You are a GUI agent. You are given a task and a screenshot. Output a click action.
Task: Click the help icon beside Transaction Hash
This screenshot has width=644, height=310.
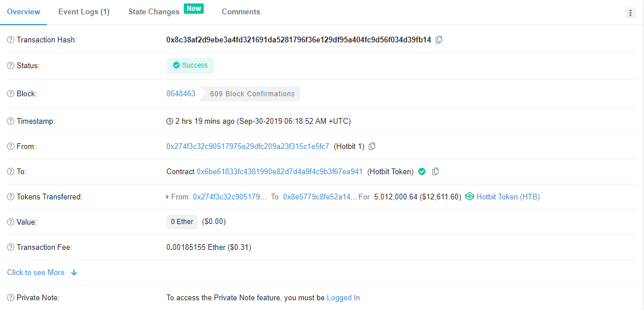(10, 40)
